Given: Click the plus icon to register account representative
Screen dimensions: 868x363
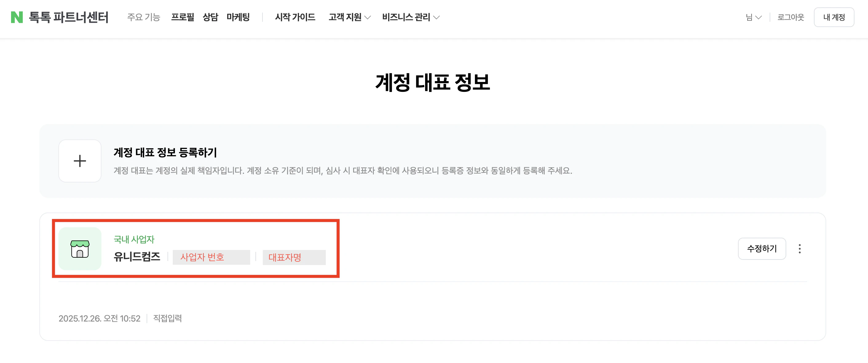Looking at the screenshot, I should tap(80, 161).
